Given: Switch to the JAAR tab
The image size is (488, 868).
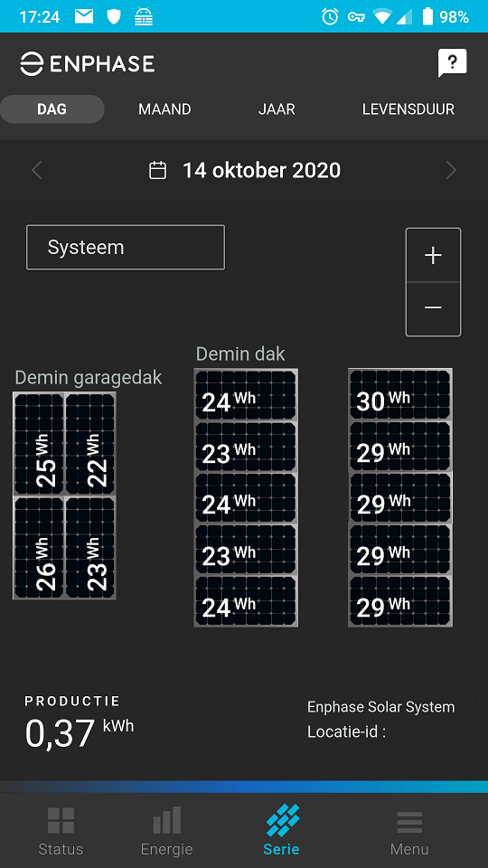Looking at the screenshot, I should tap(277, 109).
